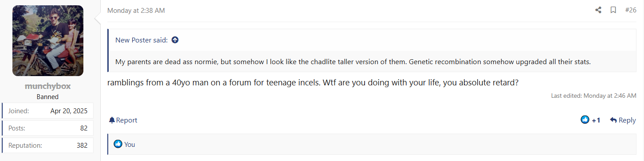
Task: Bookmark this post using the bookmark icon
Action: pyautogui.click(x=613, y=10)
